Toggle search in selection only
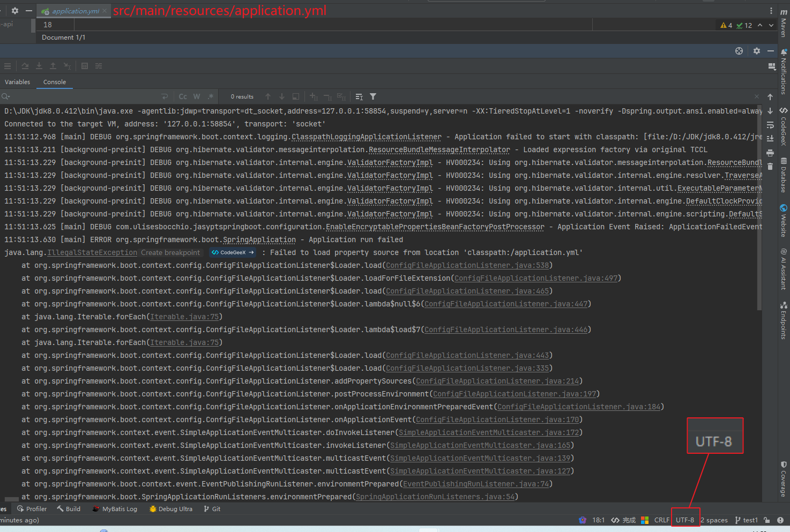 [x=296, y=96]
